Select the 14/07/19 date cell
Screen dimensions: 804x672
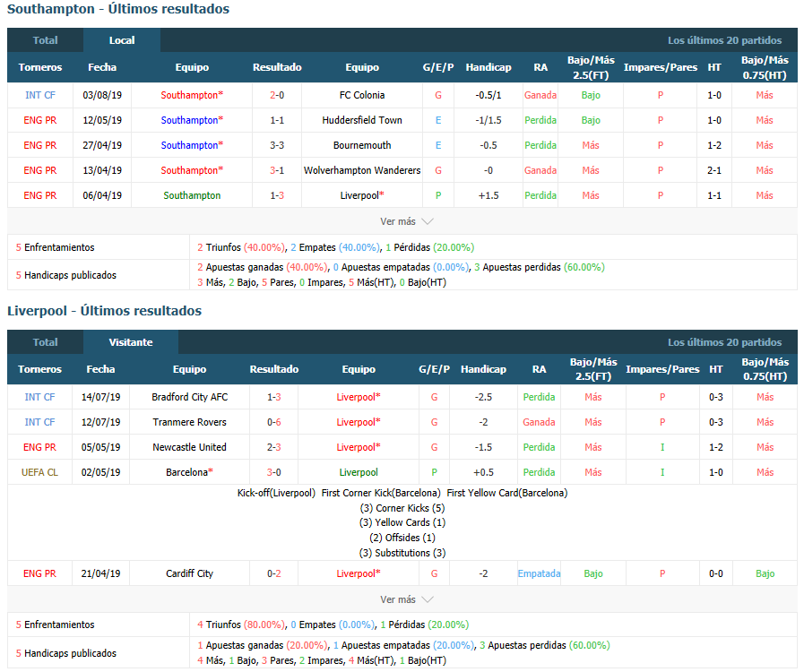pos(100,397)
